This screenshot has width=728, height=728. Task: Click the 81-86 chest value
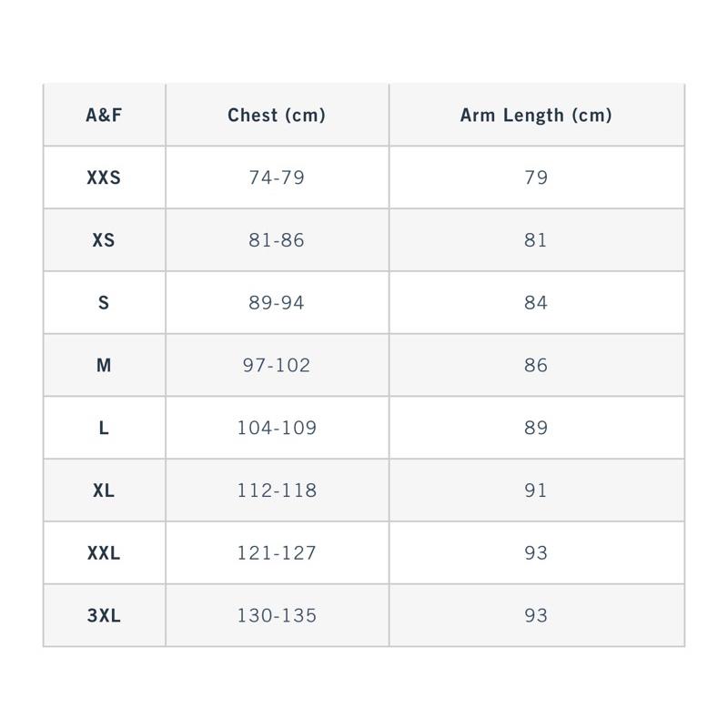click(x=277, y=240)
